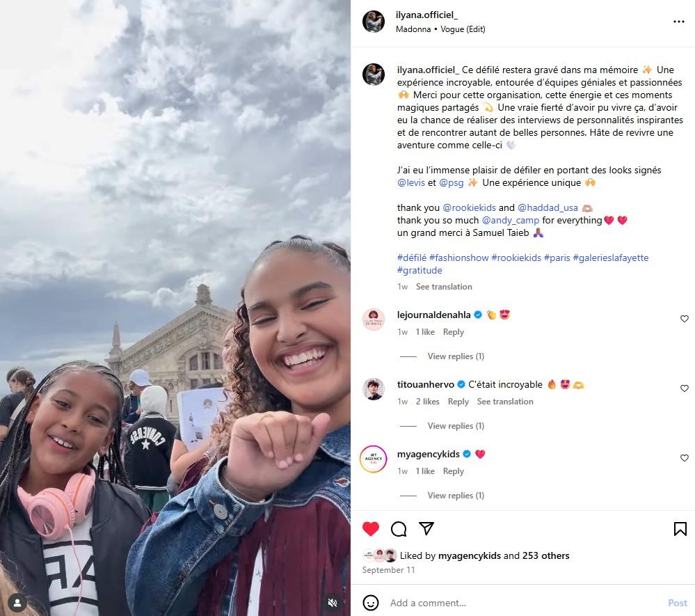Image resolution: width=695 pixels, height=616 pixels.
Task: Share the post with paper plane icon
Action: click(x=426, y=528)
